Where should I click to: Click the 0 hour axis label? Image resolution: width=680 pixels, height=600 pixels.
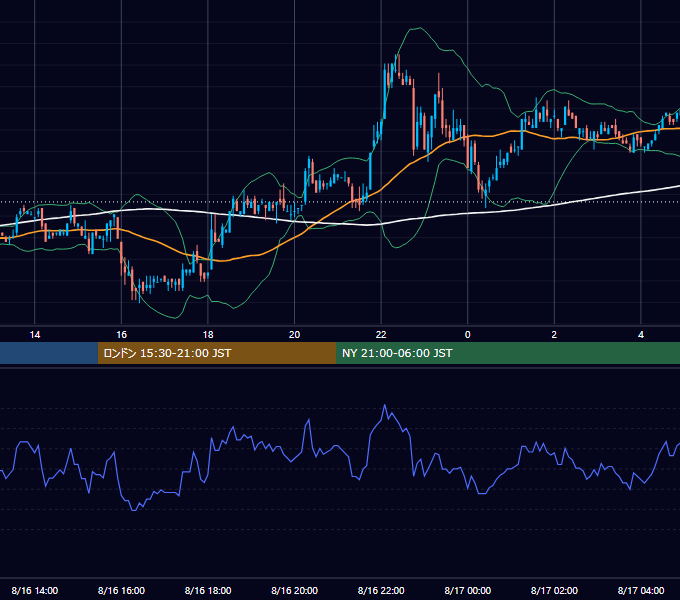click(468, 335)
